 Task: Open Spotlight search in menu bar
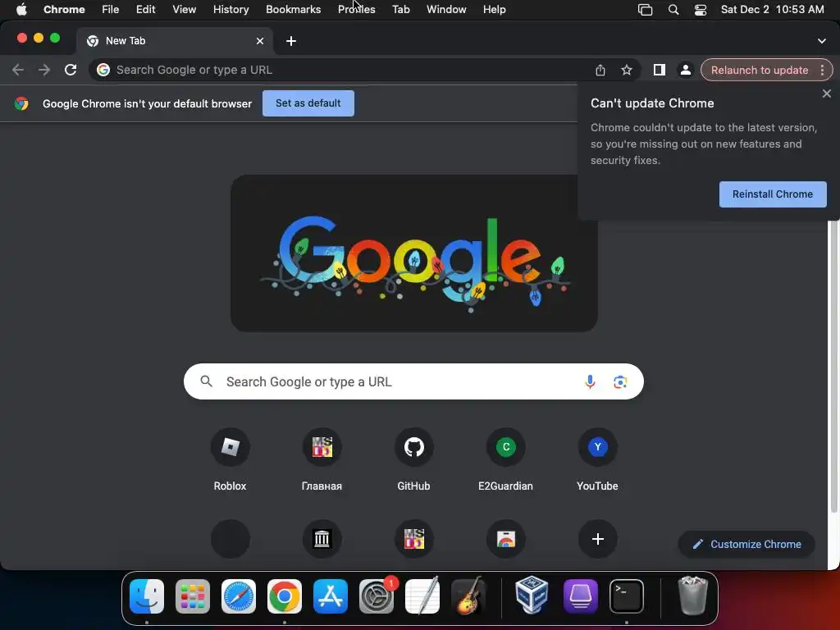click(x=673, y=10)
